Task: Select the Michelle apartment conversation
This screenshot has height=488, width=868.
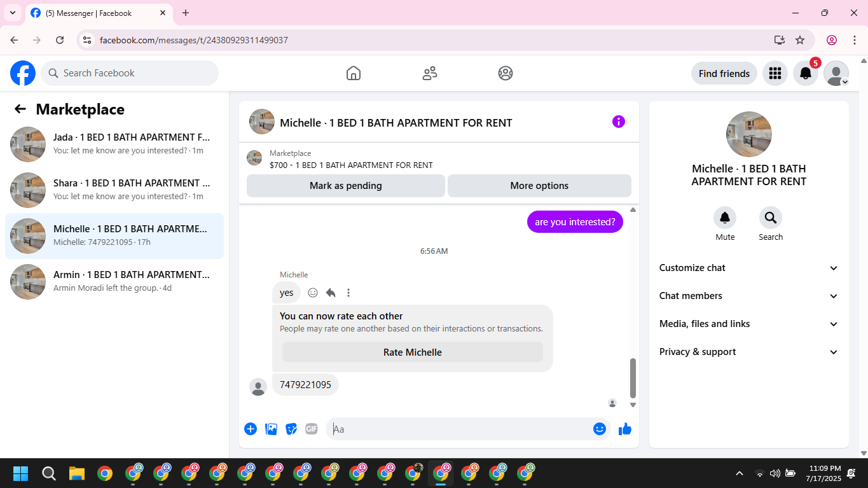Action: 114,236
